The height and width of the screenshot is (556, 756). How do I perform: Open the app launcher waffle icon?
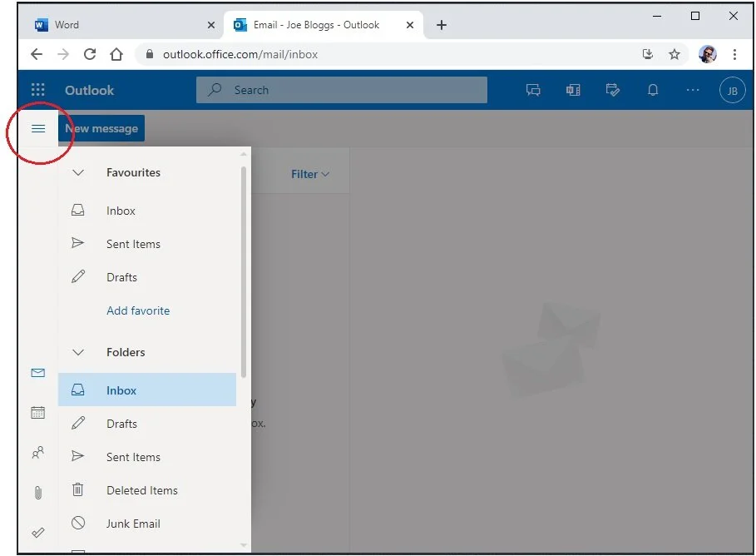pos(37,90)
